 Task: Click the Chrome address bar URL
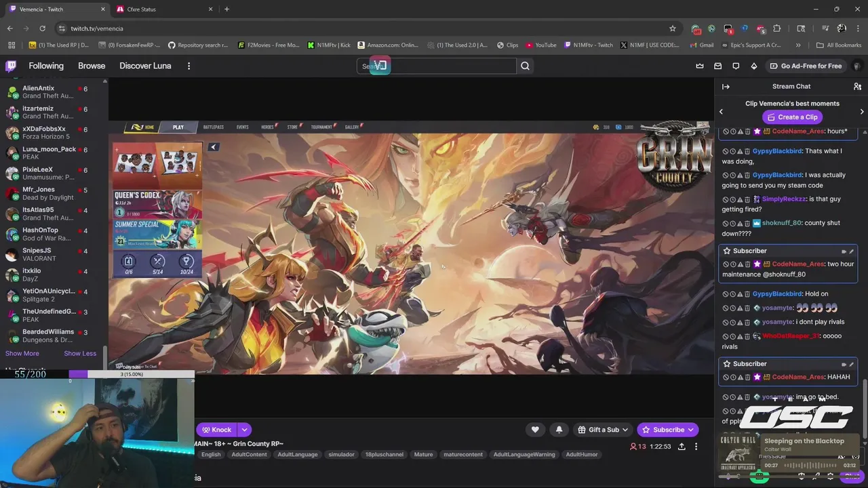click(97, 28)
